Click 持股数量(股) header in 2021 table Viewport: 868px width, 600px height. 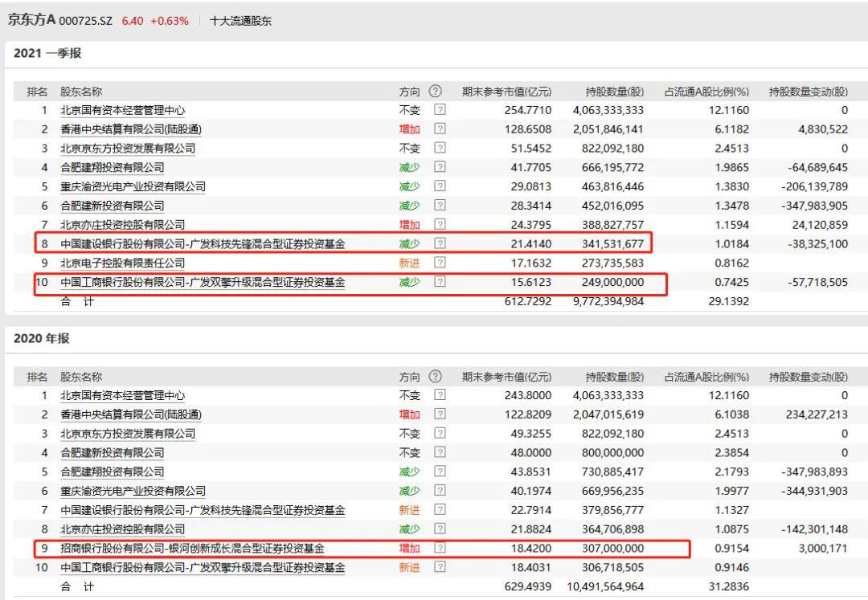[615, 92]
